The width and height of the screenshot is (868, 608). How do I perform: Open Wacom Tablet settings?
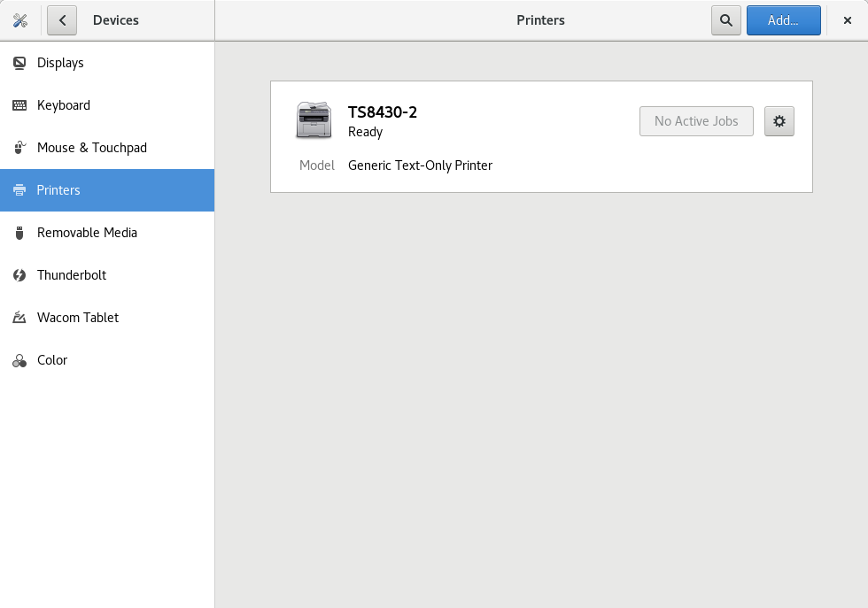pyautogui.click(x=107, y=318)
